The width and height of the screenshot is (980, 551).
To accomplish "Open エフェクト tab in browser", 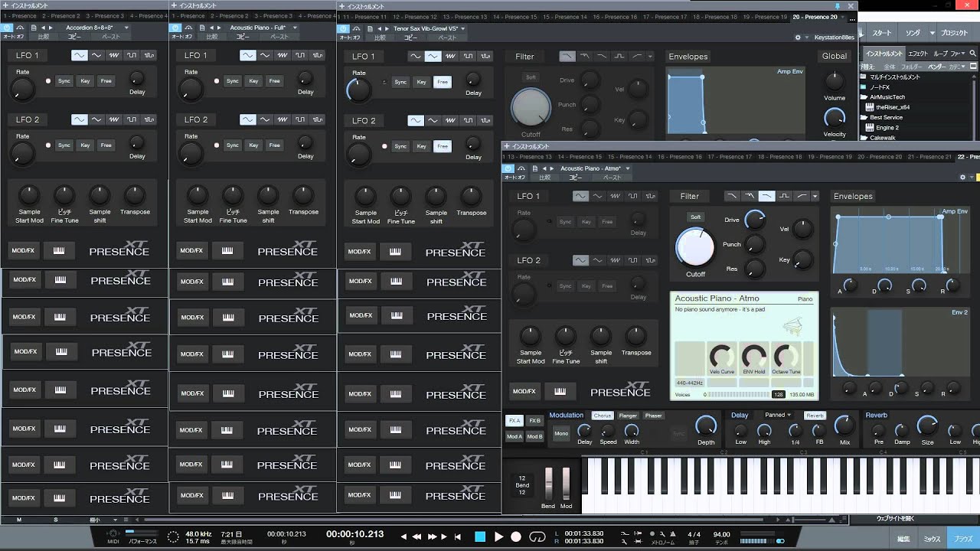I will [918, 54].
